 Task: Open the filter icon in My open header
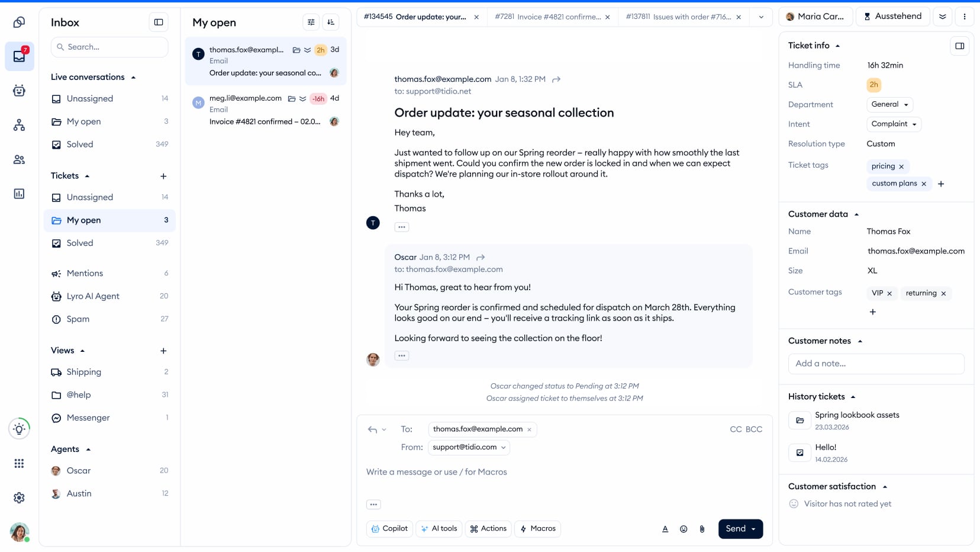pyautogui.click(x=311, y=22)
